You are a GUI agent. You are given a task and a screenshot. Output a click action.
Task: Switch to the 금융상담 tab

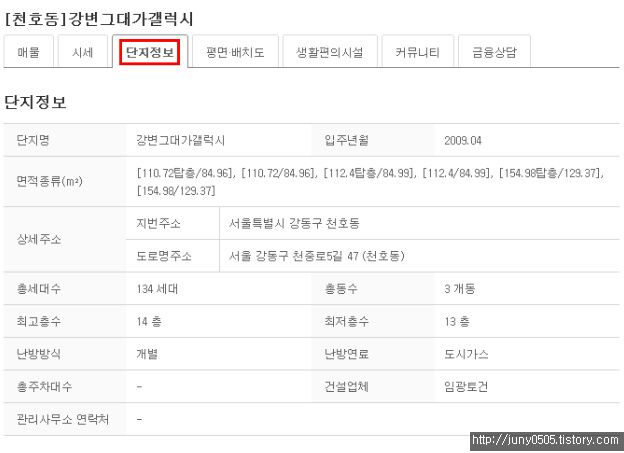(494, 52)
